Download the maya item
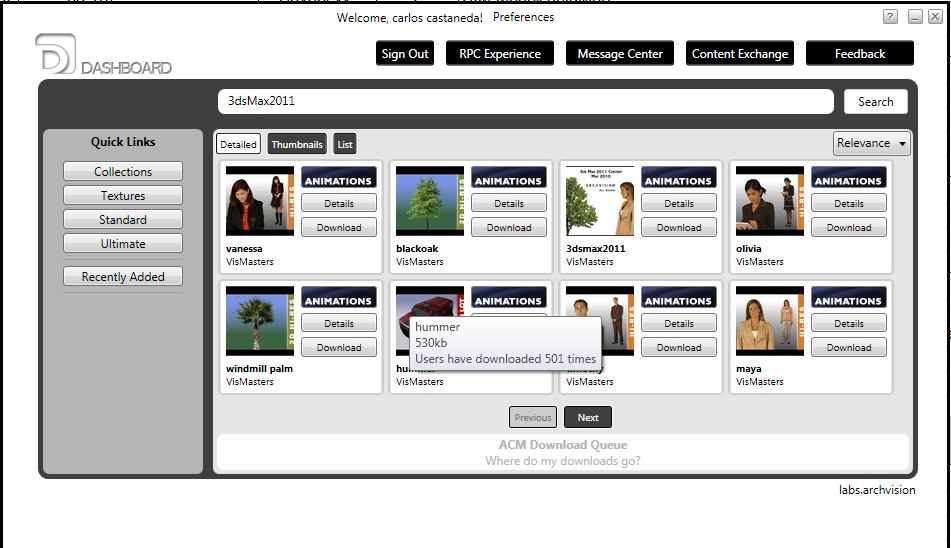 pos(848,347)
